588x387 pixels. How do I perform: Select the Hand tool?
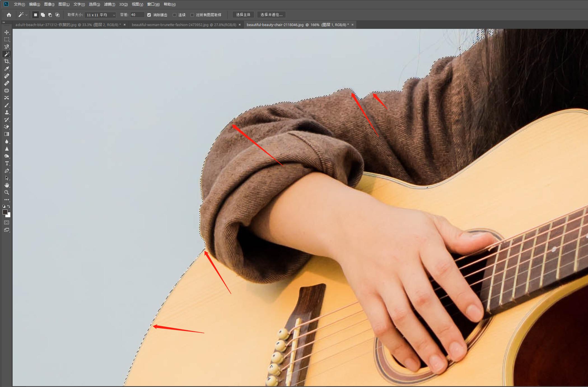(x=7, y=185)
